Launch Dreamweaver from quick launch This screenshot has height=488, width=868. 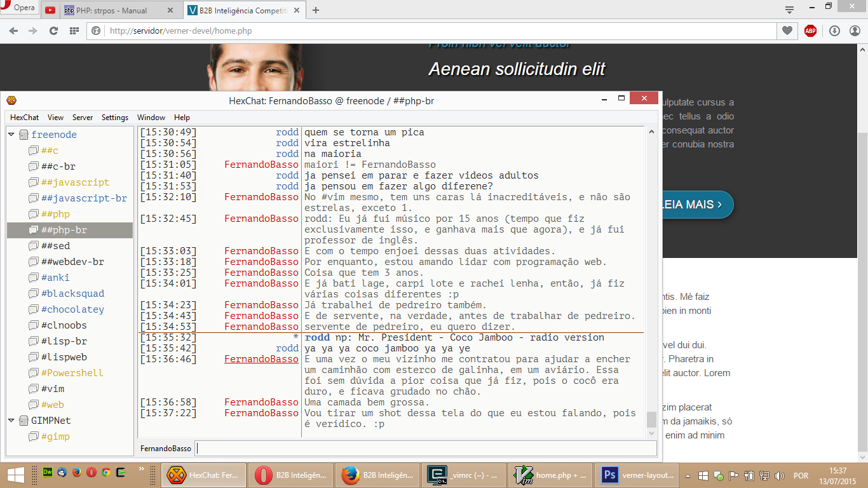click(x=48, y=473)
